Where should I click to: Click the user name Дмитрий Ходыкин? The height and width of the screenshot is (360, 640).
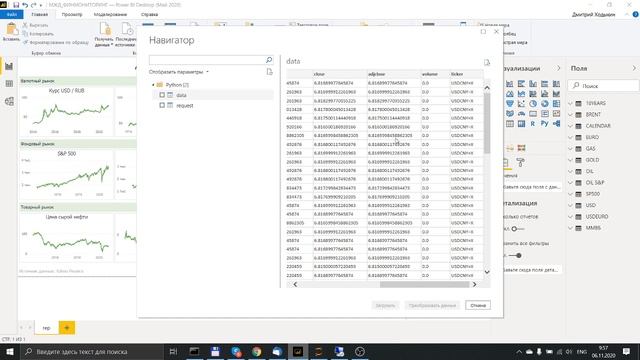point(593,14)
